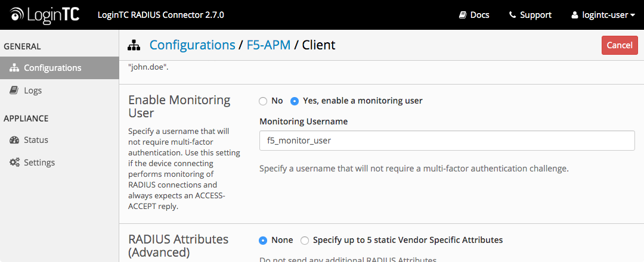Open the logintc-user dropdown caret
The height and width of the screenshot is (262, 644).
click(x=633, y=15)
